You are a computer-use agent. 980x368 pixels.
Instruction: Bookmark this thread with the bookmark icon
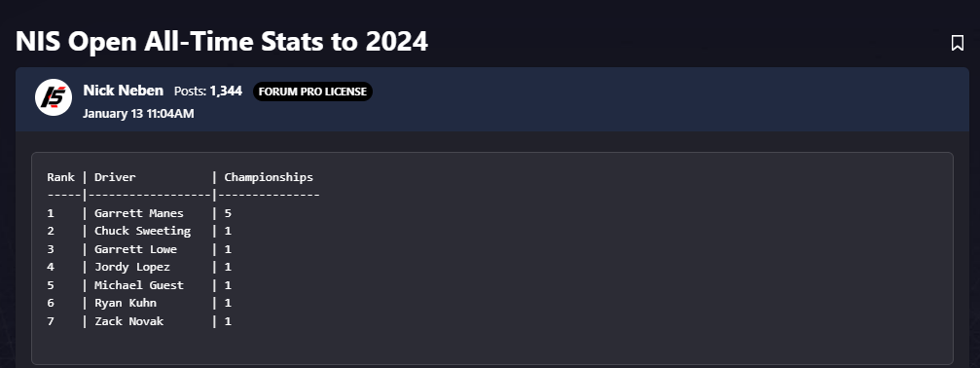pyautogui.click(x=957, y=43)
